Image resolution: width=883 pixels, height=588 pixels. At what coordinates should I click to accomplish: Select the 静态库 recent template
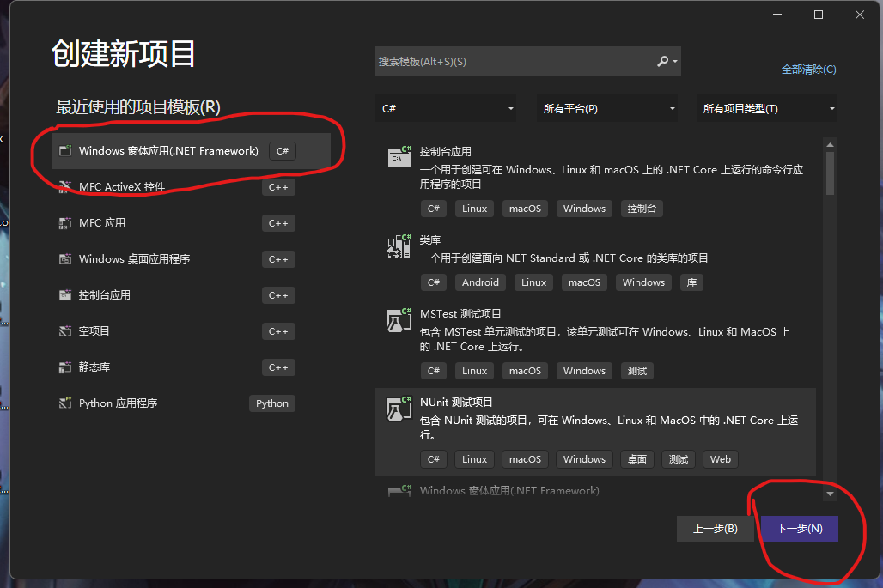tap(191, 367)
